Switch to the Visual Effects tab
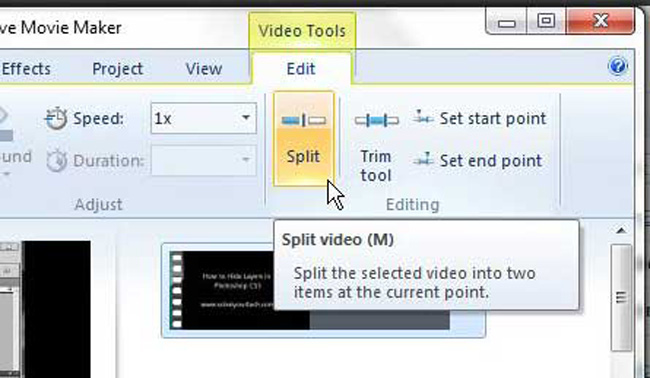Screen dimensions: 650x378 point(26,68)
